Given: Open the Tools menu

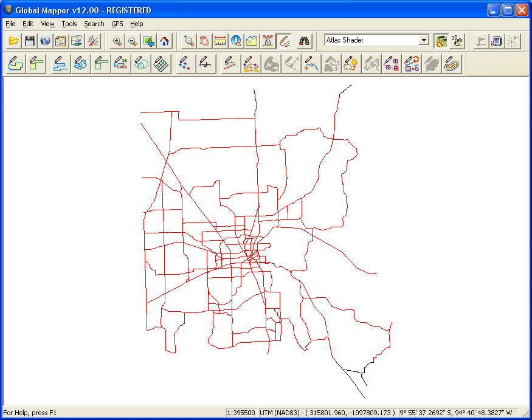Looking at the screenshot, I should click(69, 24).
